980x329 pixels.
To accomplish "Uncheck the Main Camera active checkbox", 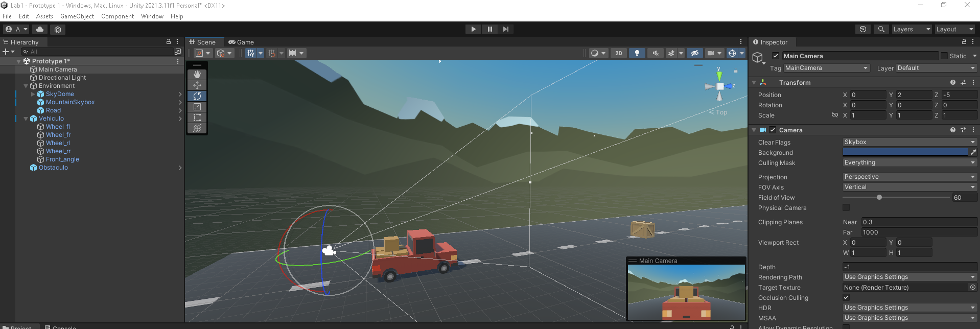I will (x=776, y=56).
